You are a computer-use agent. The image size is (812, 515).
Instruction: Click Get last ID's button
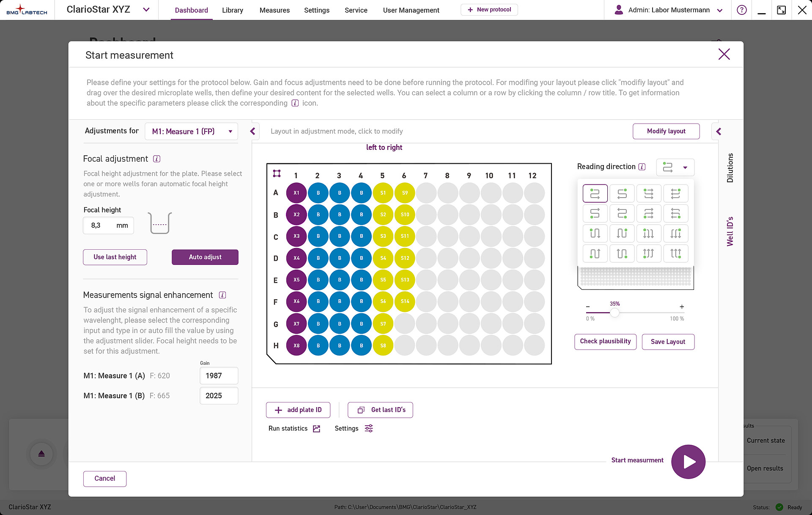tap(380, 410)
